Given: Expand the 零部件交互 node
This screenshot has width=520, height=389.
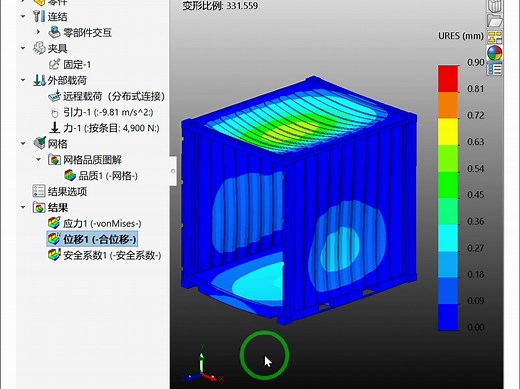Looking at the screenshot, I should (x=38, y=32).
